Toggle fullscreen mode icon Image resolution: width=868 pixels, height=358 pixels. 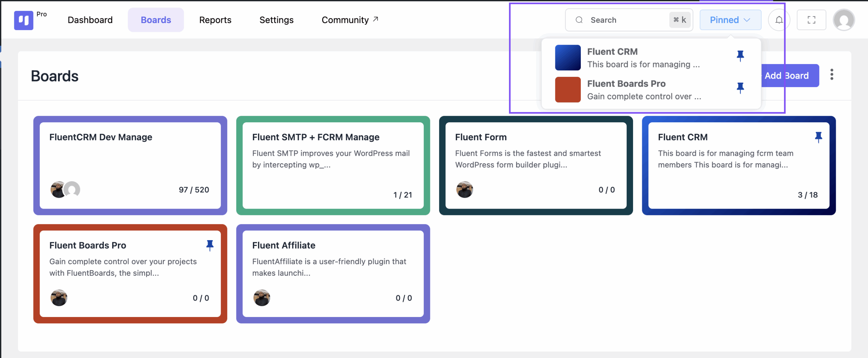click(x=811, y=20)
